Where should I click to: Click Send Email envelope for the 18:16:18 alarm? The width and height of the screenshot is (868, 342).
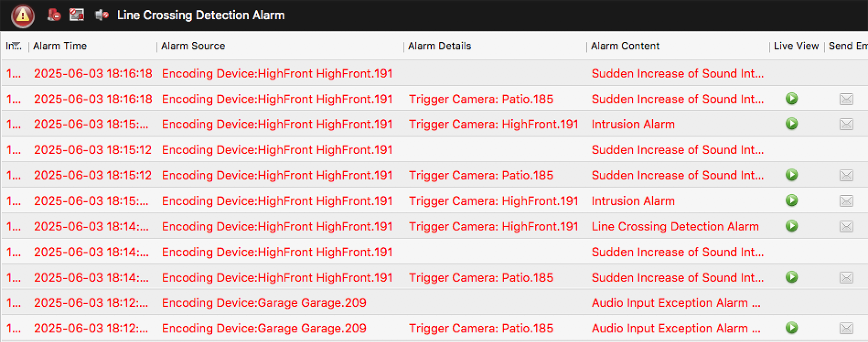(847, 99)
